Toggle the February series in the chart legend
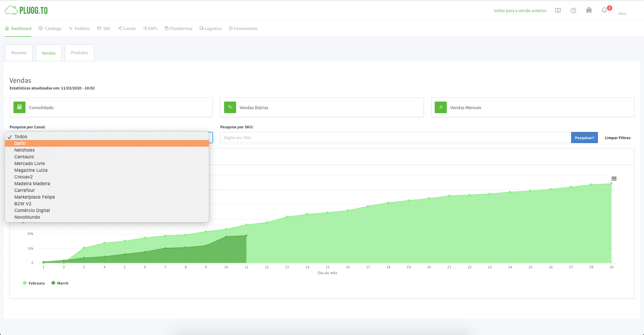The image size is (644, 335). pyautogui.click(x=34, y=283)
